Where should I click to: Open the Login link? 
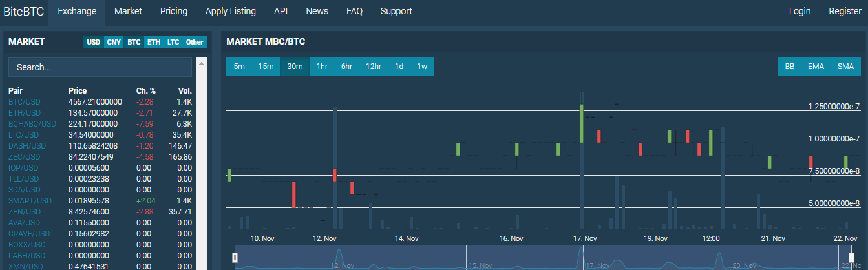click(799, 11)
